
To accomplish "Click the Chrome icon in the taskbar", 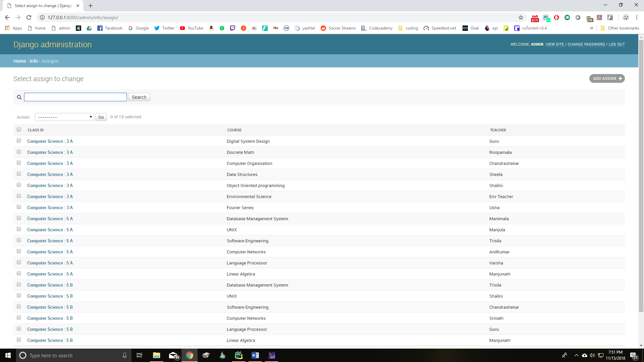I will tap(190, 355).
